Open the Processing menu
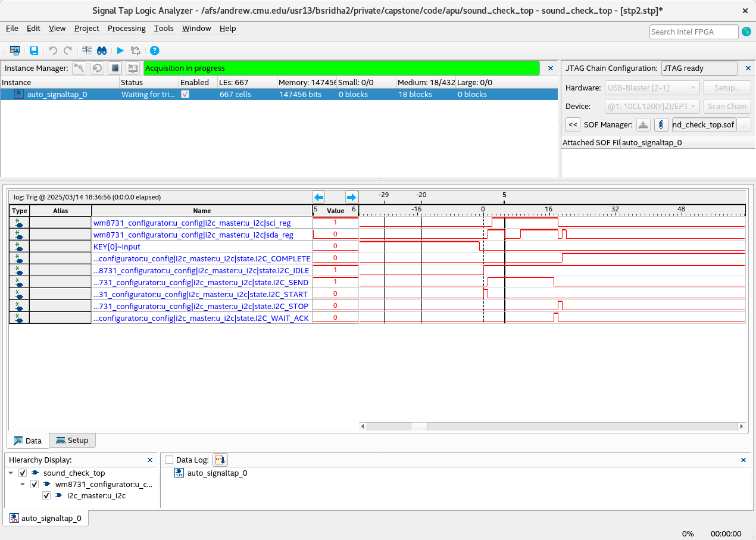 point(127,28)
